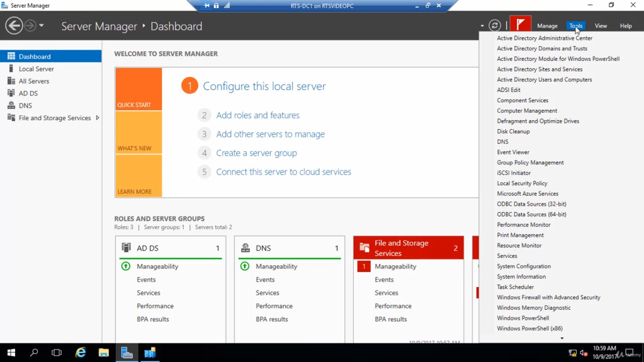Open ADSI Edit from Tools menu

[x=508, y=90]
